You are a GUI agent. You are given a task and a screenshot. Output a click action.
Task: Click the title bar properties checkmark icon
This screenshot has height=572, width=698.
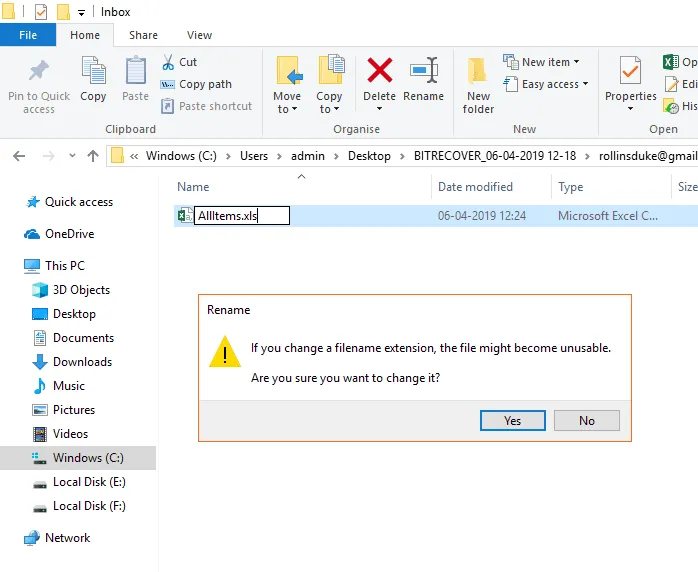pyautogui.click(x=41, y=12)
